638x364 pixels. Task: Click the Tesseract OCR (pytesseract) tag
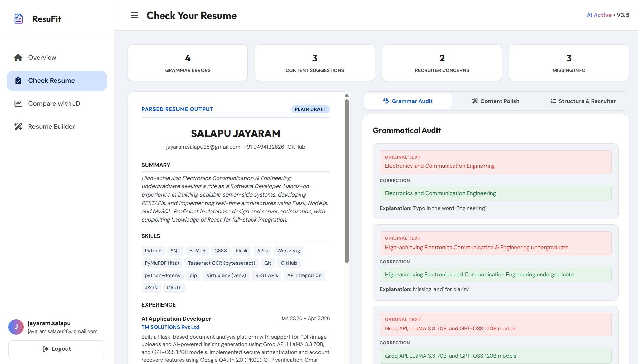[x=222, y=263]
